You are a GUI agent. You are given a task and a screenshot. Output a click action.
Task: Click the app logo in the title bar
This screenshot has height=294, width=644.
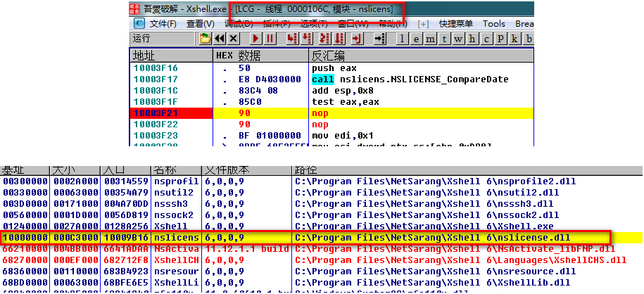tap(134, 8)
